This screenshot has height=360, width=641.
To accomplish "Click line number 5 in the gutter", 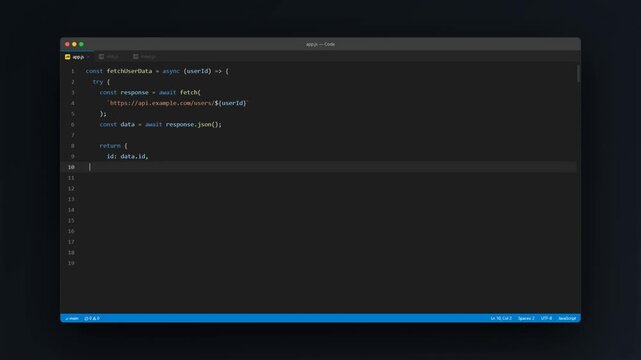I will tap(73, 114).
